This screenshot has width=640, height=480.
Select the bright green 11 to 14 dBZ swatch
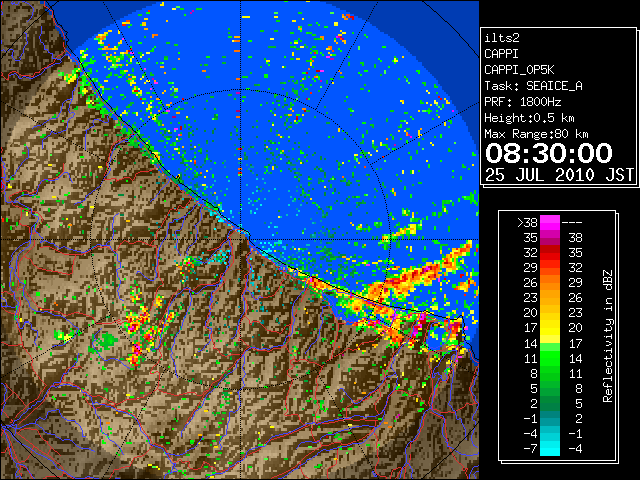[x=550, y=358]
